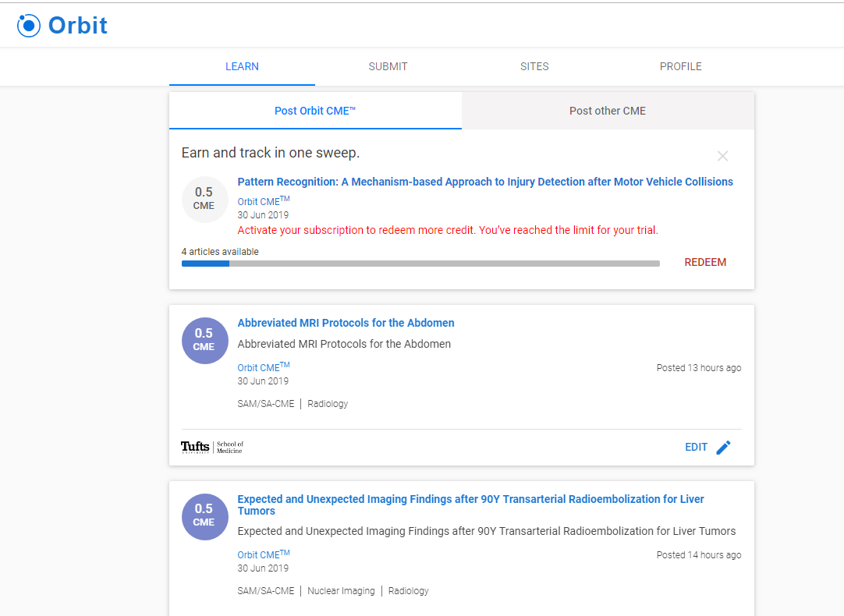Click Radiology tag on Abbreviated MRI card
This screenshot has width=844, height=616.
(328, 403)
